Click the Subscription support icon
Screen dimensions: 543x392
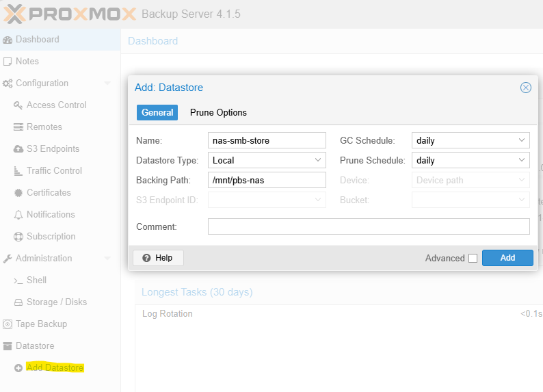click(x=18, y=237)
